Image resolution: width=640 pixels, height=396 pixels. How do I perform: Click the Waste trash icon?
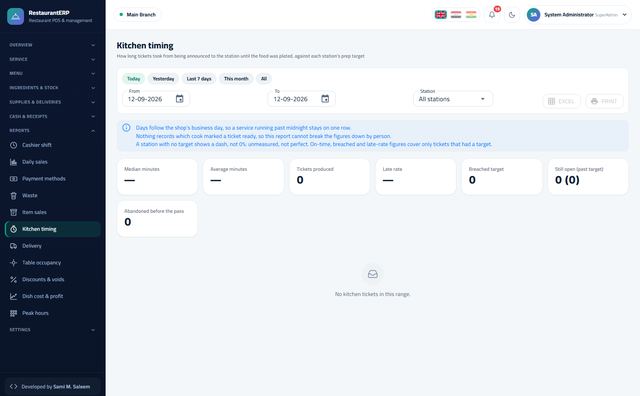(13, 196)
